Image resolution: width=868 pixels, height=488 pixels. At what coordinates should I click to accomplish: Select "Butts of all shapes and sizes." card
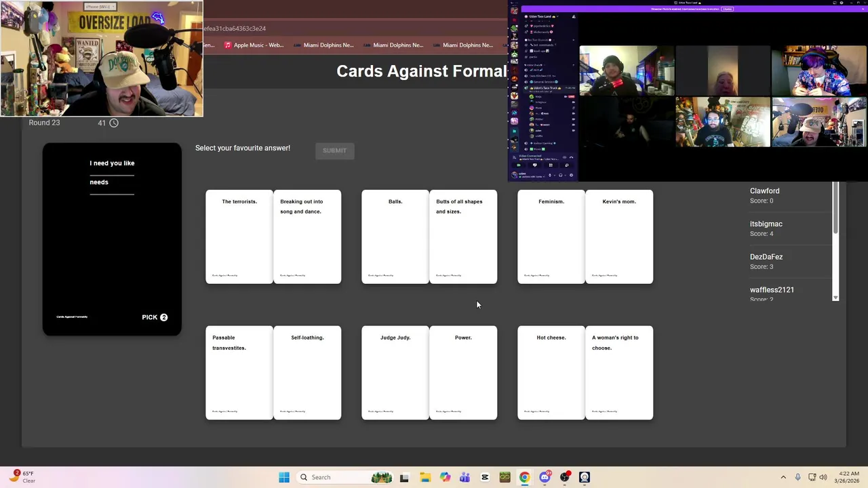(463, 237)
